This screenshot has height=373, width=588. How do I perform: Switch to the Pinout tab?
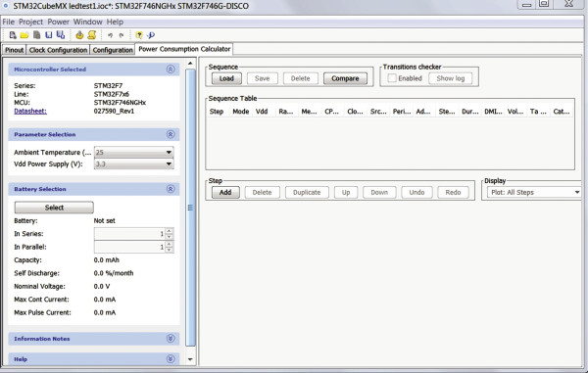(x=15, y=50)
